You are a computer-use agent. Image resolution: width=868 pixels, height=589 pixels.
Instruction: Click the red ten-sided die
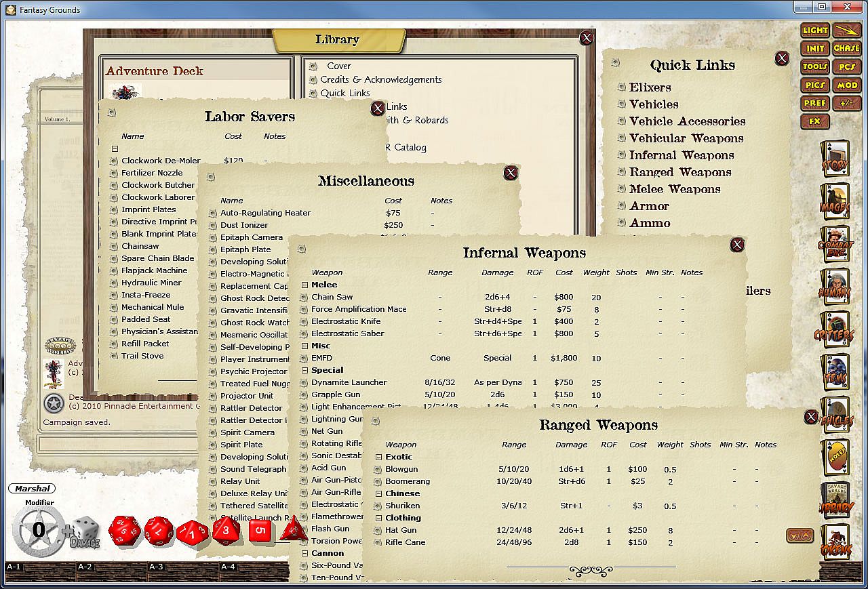pyautogui.click(x=192, y=533)
